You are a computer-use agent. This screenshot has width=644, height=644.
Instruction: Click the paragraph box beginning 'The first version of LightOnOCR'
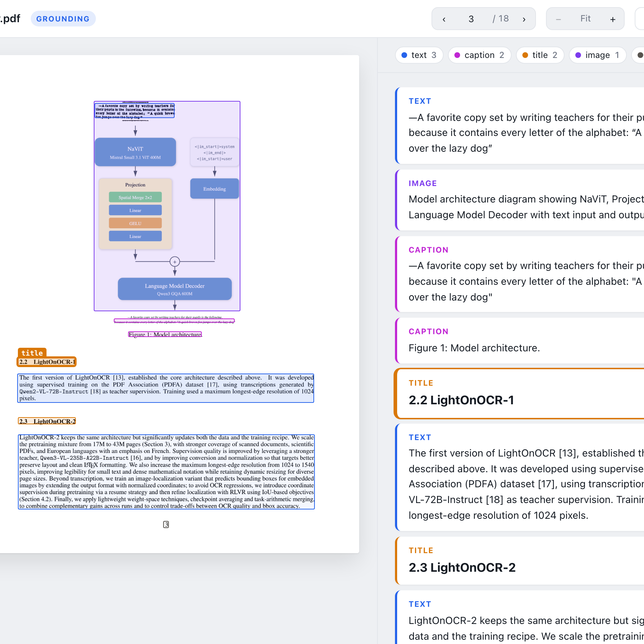coord(166,388)
